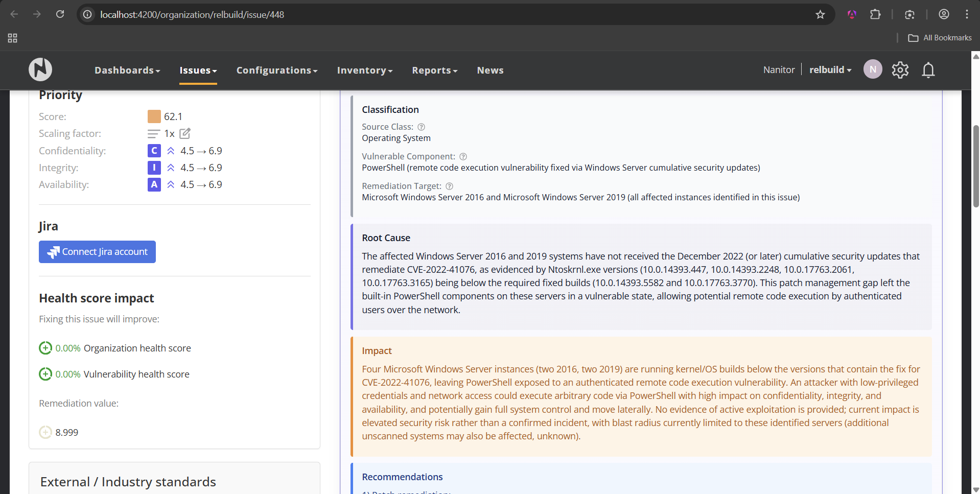
Task: Click the Confidentiality C badge
Action: (154, 151)
